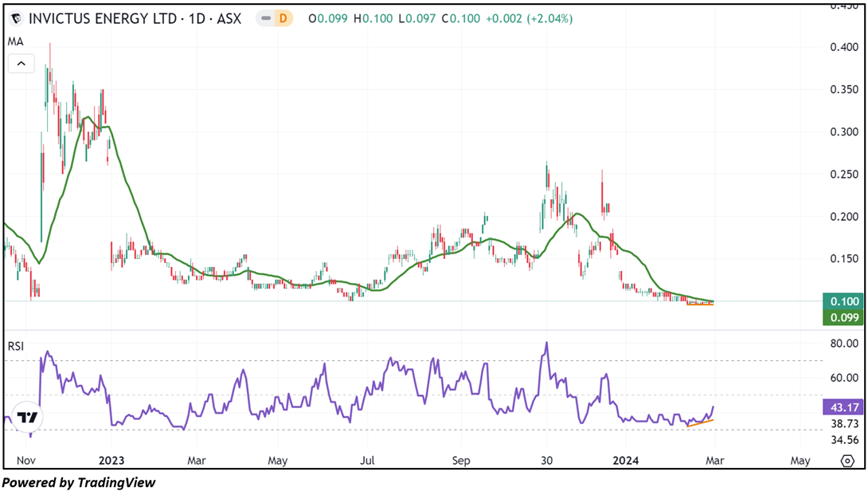
Task: Click the 0.150 price scale label
Action: (x=844, y=259)
